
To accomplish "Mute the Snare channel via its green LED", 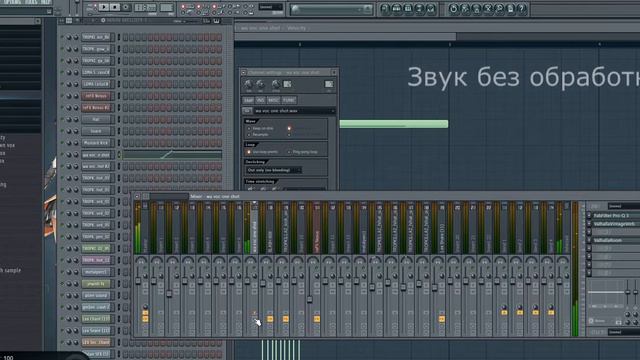I will 62,131.
